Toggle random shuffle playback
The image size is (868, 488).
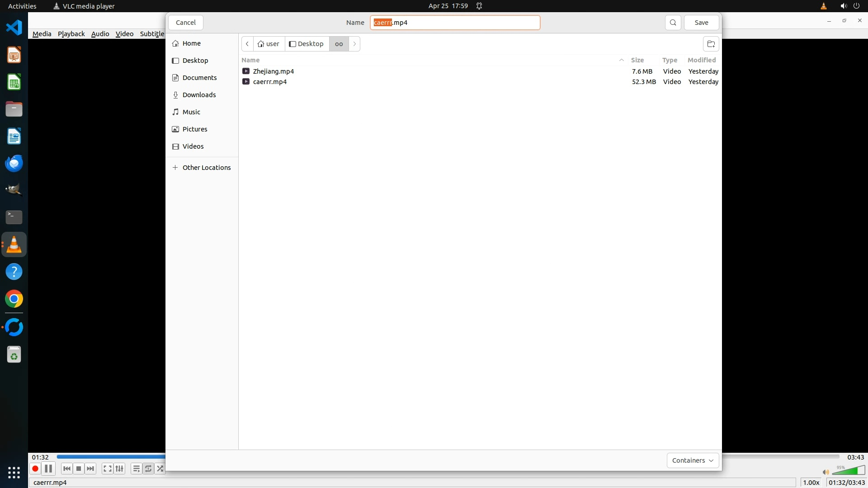pyautogui.click(x=160, y=469)
